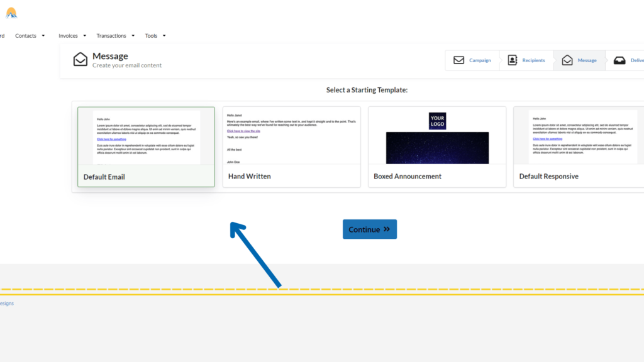
Task: Click the Message step open envelope icon
Action: pos(567,60)
